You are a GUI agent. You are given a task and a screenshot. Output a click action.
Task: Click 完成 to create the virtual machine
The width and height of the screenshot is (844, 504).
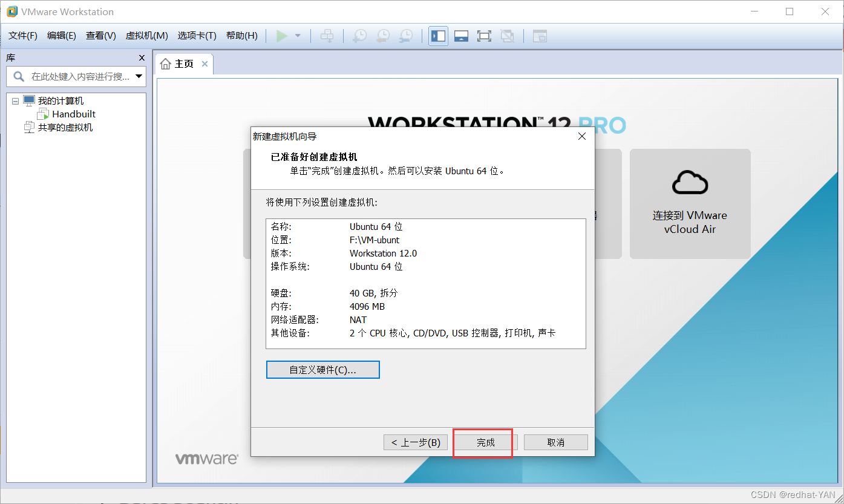coord(486,442)
